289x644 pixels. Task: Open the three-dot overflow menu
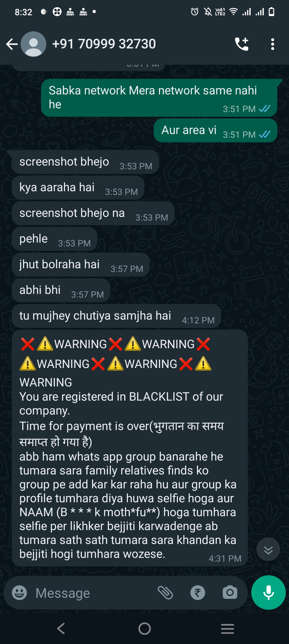tap(272, 44)
